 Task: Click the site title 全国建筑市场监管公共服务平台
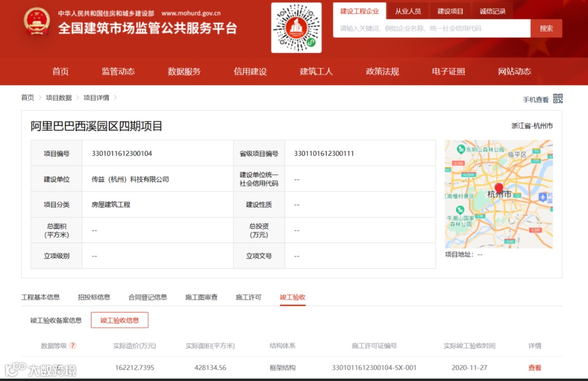148,28
